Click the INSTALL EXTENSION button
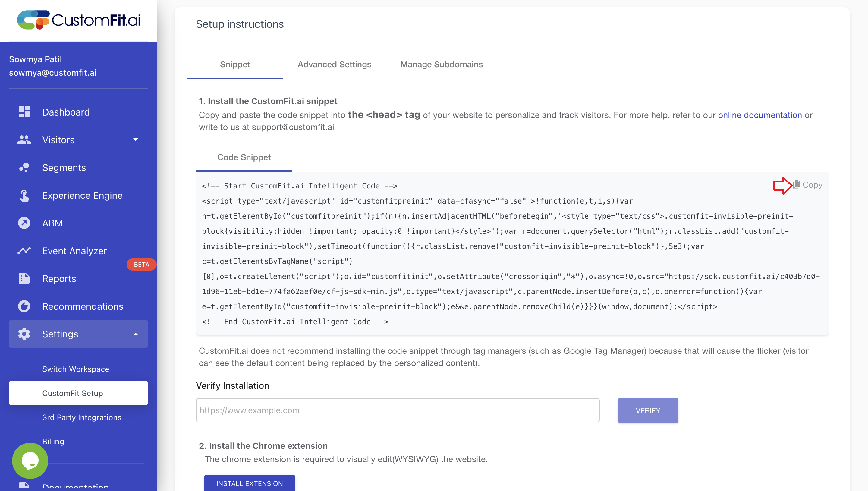This screenshot has width=868, height=491. (249, 483)
